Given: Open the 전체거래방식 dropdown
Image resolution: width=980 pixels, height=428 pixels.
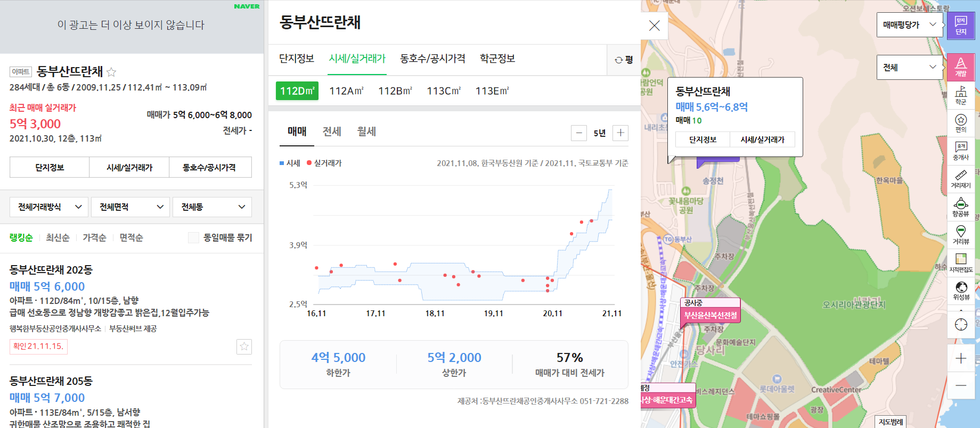Looking at the screenshot, I should click(49, 207).
